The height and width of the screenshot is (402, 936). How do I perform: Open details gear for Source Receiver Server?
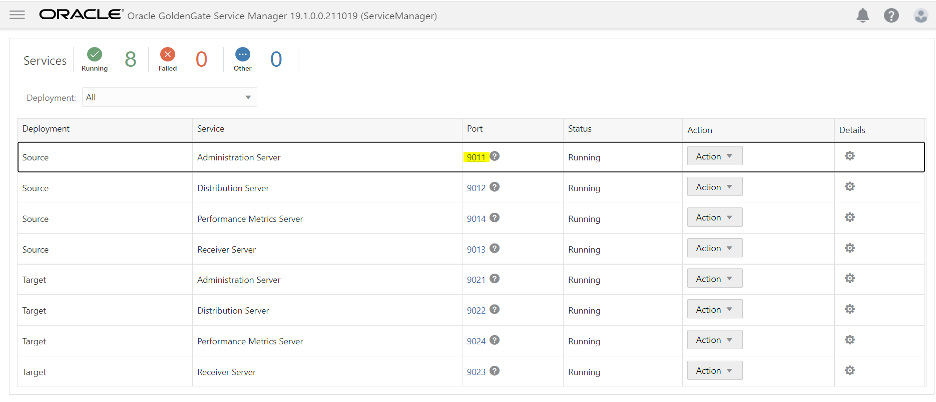(850, 248)
